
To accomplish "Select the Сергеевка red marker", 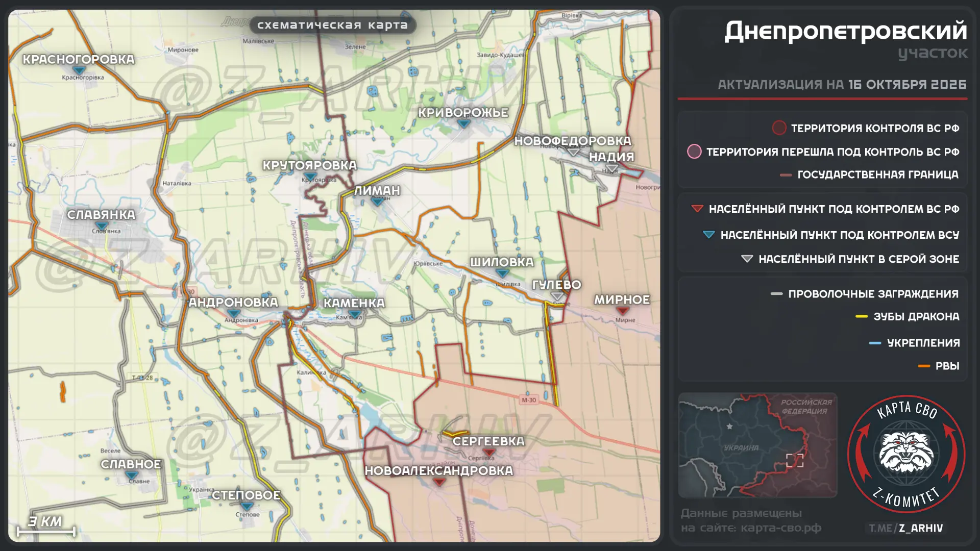I will [x=489, y=453].
